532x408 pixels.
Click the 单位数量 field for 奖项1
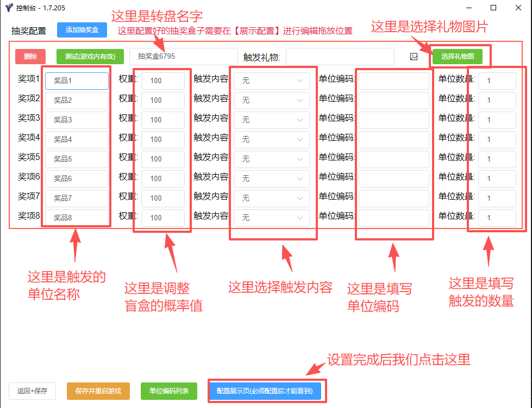(x=497, y=81)
